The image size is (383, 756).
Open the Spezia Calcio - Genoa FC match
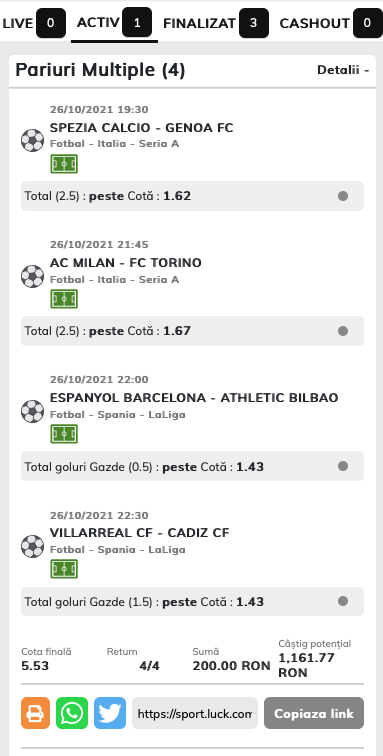[x=141, y=128]
